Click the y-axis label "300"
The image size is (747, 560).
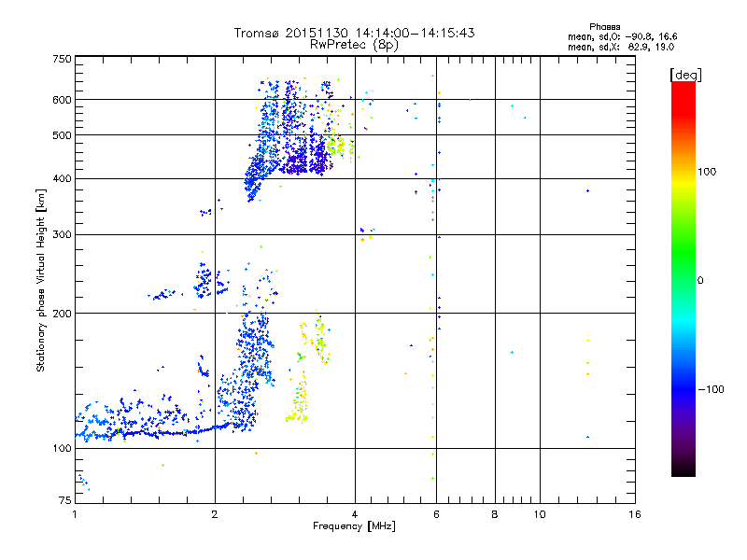coord(62,235)
